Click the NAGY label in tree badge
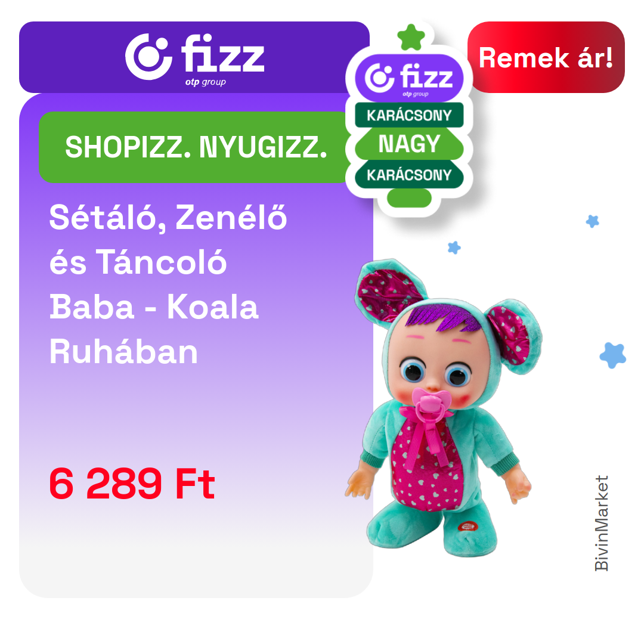The height and width of the screenshot is (644, 644). point(409,144)
